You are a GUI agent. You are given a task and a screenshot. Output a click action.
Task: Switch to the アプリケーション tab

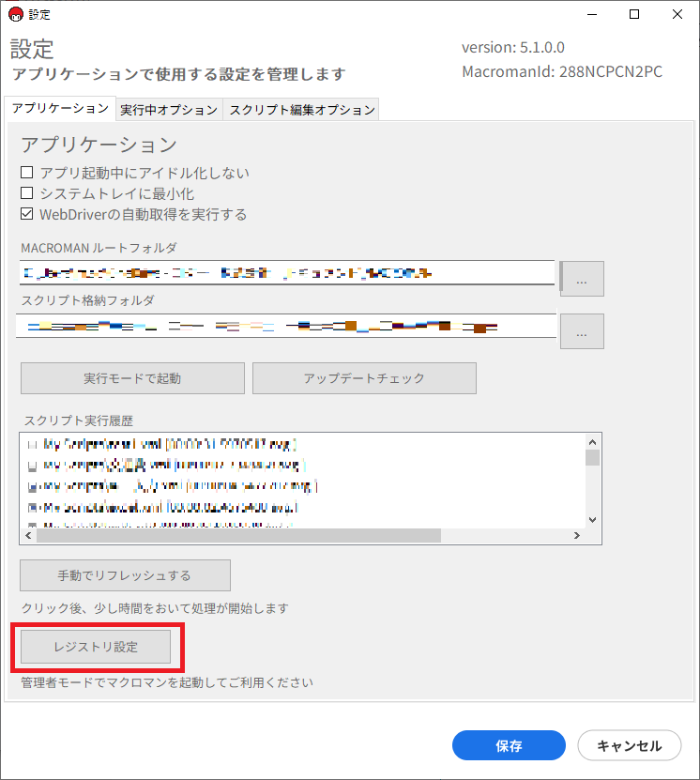pyautogui.click(x=60, y=109)
